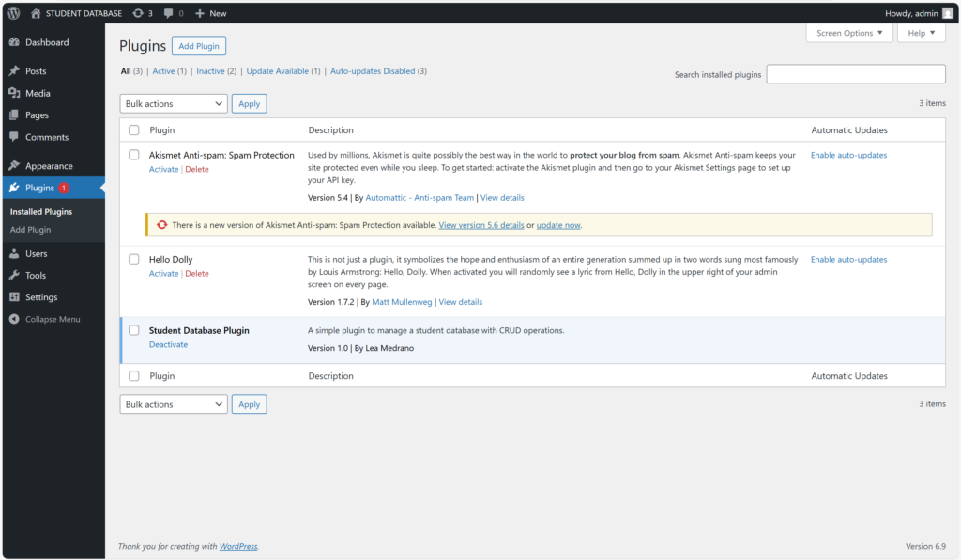961x560 pixels.
Task: Expand the Help tab
Action: [921, 33]
